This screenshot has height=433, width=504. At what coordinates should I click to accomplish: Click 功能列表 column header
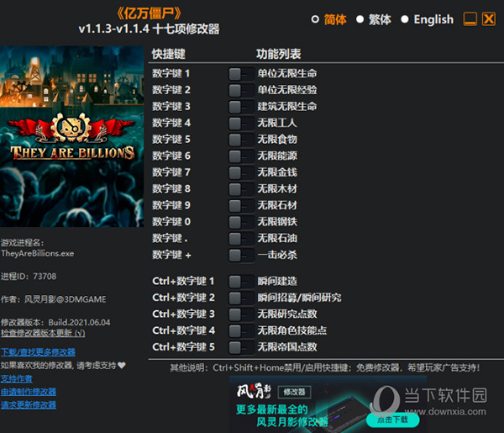278,54
